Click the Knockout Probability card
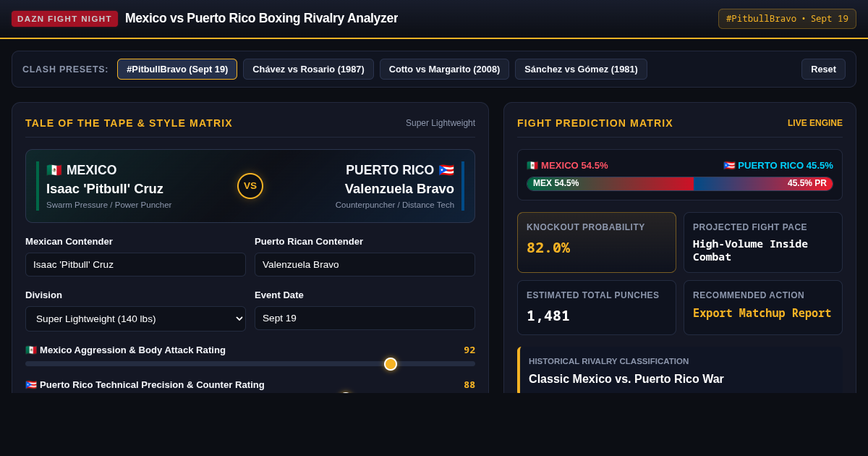868x456 pixels. pyautogui.click(x=597, y=242)
